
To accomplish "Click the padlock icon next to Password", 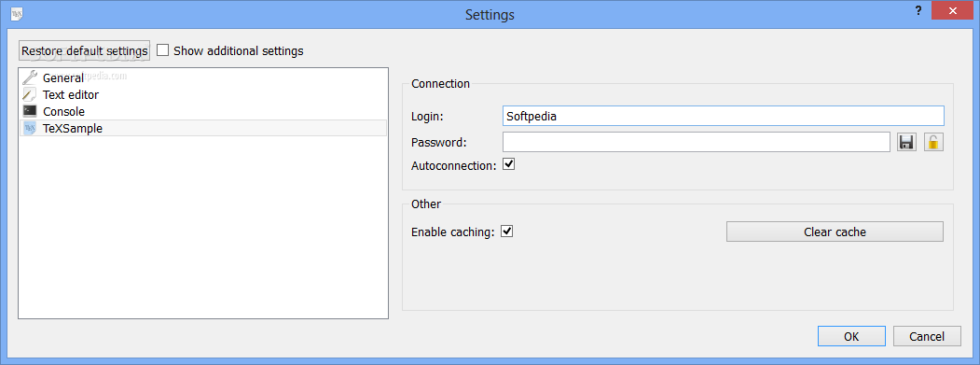I will tap(933, 142).
